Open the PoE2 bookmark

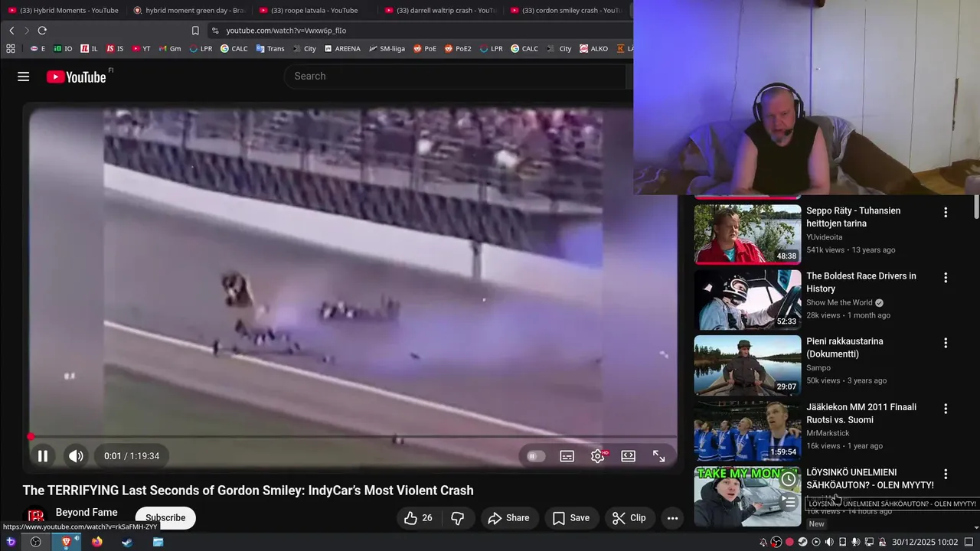pos(457,48)
